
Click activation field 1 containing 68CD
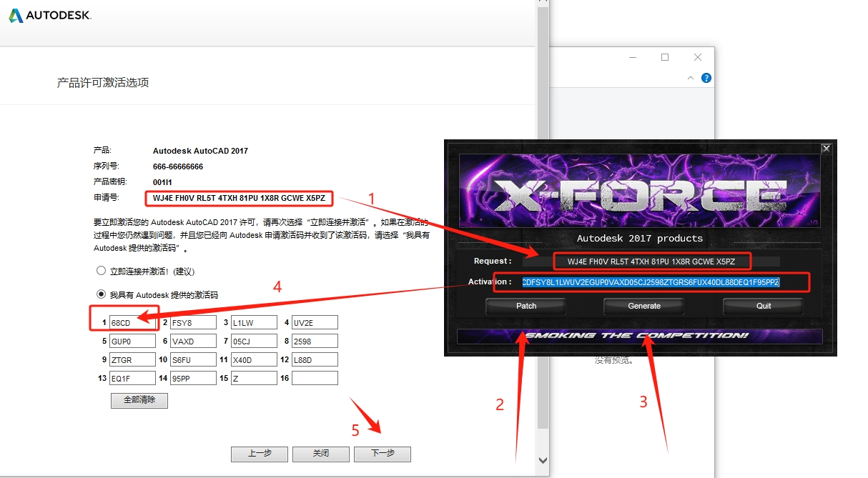point(132,322)
